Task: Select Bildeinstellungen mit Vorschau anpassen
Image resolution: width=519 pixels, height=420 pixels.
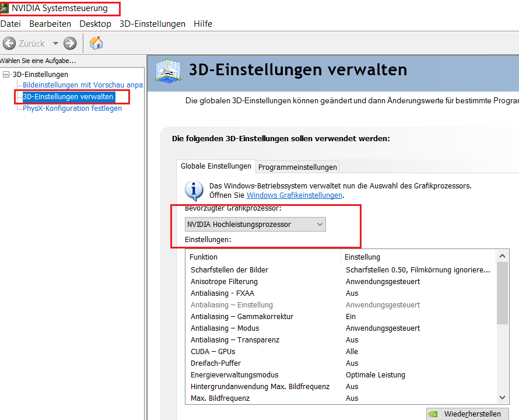Action: tap(82, 85)
